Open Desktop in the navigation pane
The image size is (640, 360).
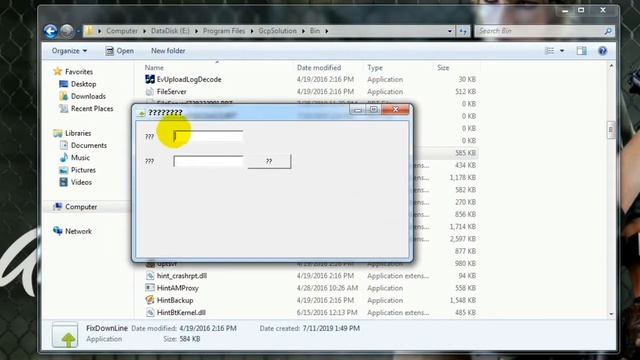[x=83, y=84]
